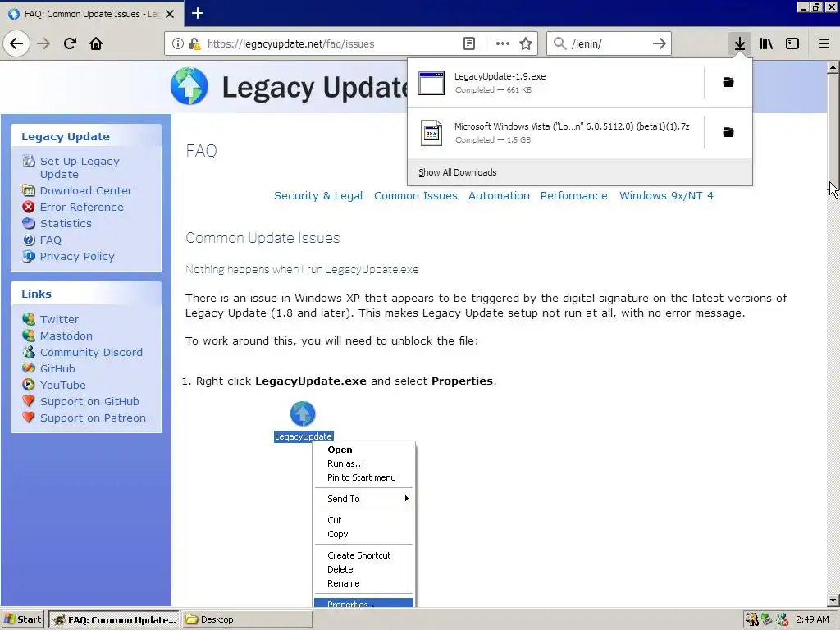Image resolution: width=840 pixels, height=630 pixels.
Task: Open the Library toolbar button
Action: tap(767, 43)
